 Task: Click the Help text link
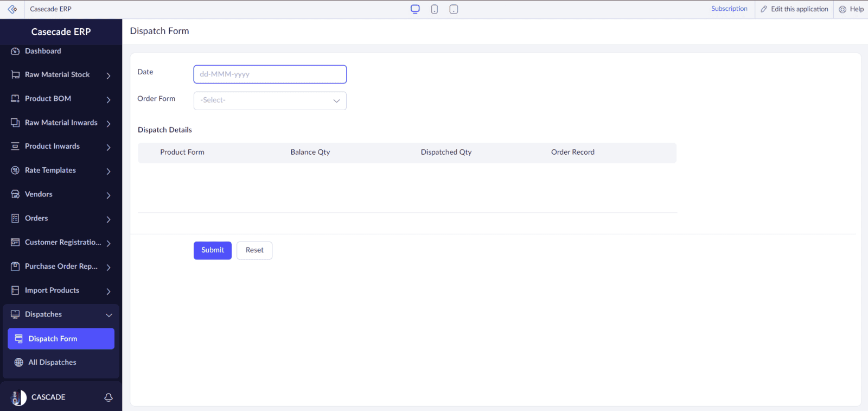point(857,9)
